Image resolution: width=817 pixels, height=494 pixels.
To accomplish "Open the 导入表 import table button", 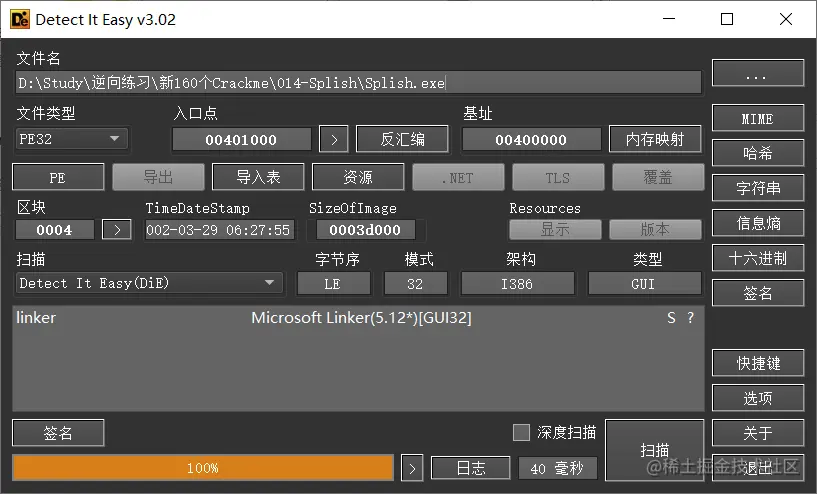I will (x=258, y=177).
